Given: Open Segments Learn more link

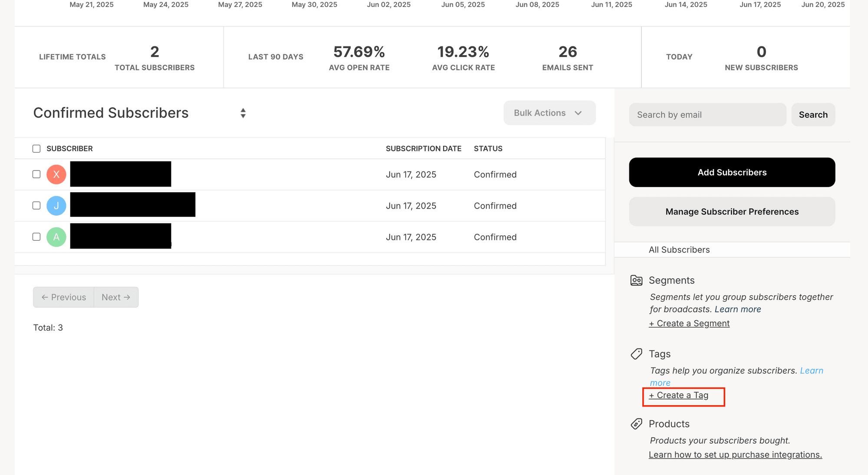Looking at the screenshot, I should (x=738, y=309).
